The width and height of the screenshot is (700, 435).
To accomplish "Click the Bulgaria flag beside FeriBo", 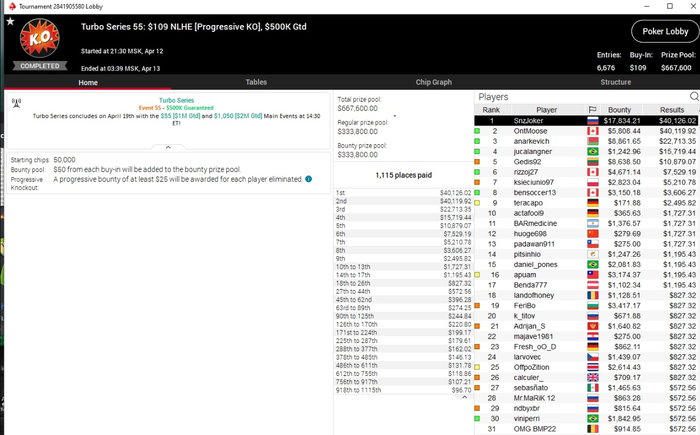I will (x=592, y=305).
